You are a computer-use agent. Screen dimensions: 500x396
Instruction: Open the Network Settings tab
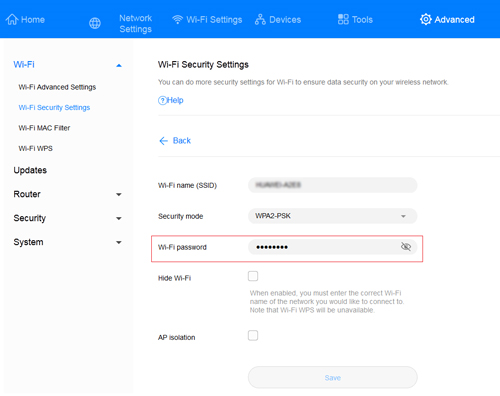(x=135, y=23)
